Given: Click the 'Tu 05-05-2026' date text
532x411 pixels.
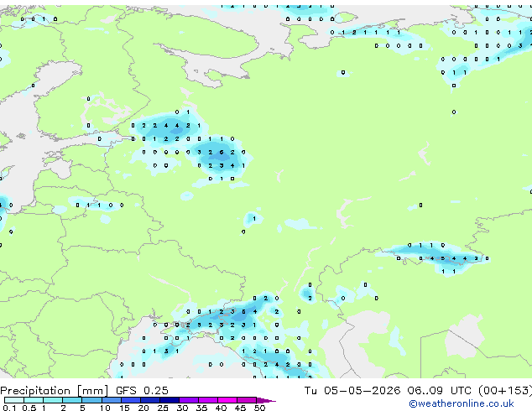Looking at the screenshot, I should pos(352,391).
